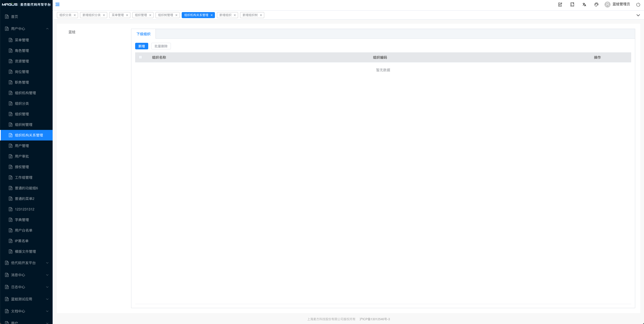Close the 组织分类 tab

point(75,15)
